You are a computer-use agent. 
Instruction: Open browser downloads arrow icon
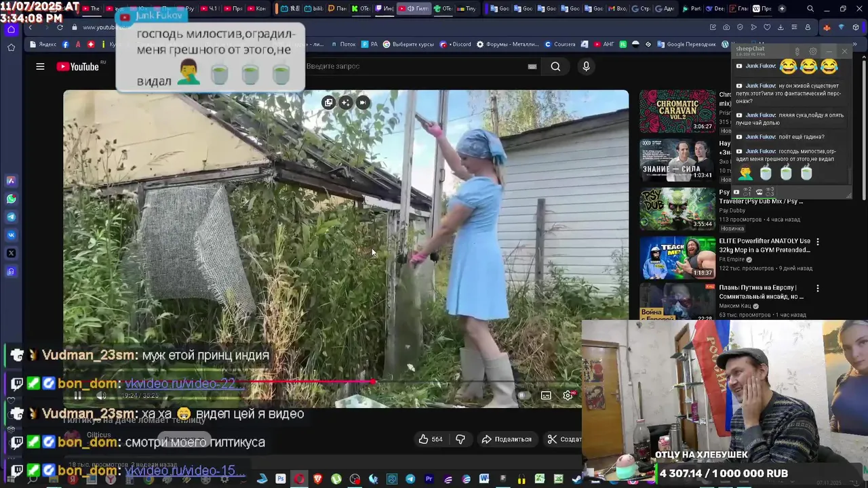click(x=781, y=27)
